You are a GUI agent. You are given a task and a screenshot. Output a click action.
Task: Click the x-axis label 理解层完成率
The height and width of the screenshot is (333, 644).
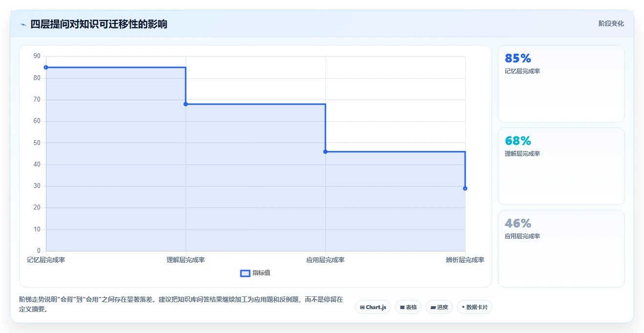coord(186,260)
